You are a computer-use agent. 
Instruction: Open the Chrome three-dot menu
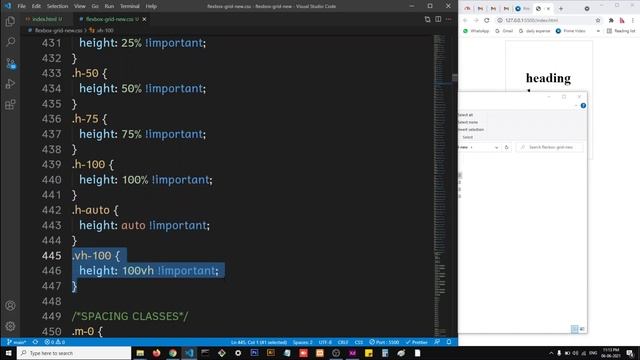633,20
